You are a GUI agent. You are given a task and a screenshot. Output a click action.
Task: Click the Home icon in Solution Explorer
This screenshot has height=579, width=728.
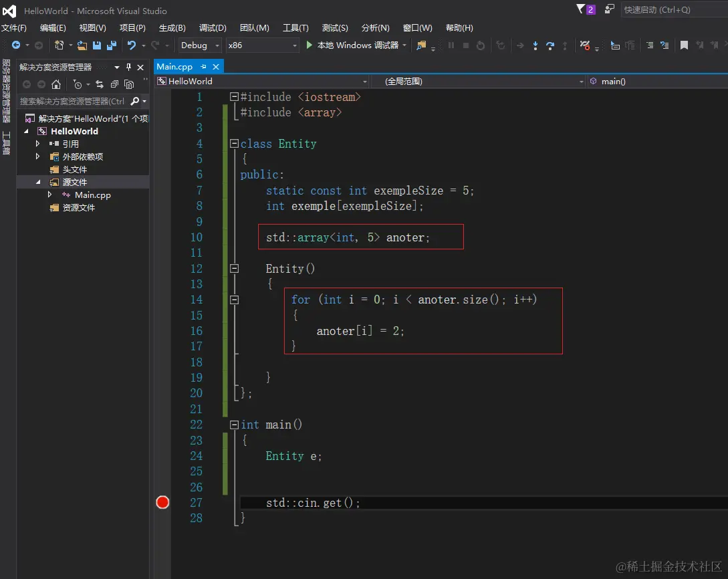[x=56, y=84]
